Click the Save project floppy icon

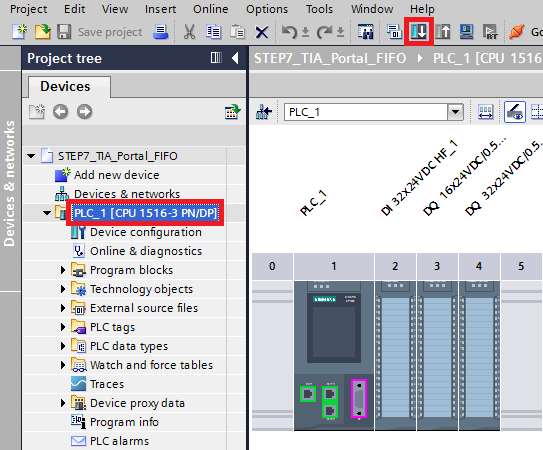click(x=64, y=32)
